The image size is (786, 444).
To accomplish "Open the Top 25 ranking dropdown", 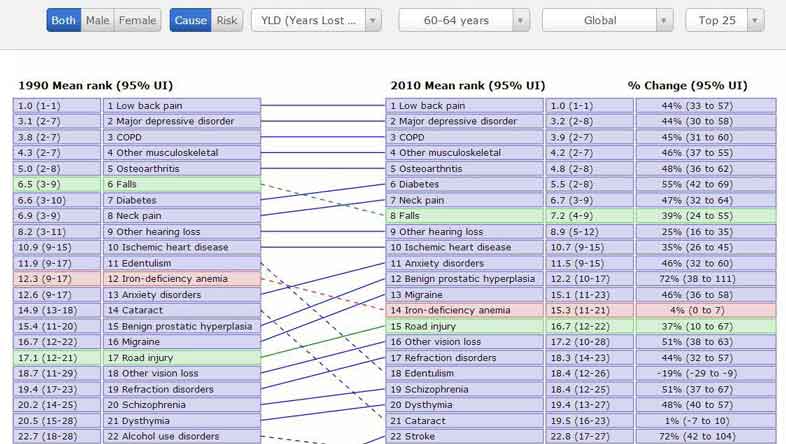I will [724, 20].
